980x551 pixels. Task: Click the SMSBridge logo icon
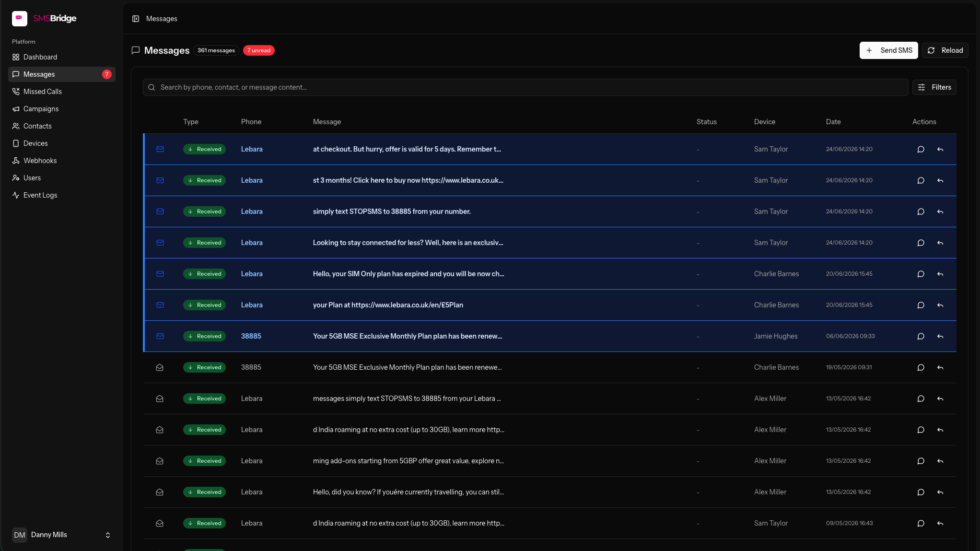[x=20, y=18]
